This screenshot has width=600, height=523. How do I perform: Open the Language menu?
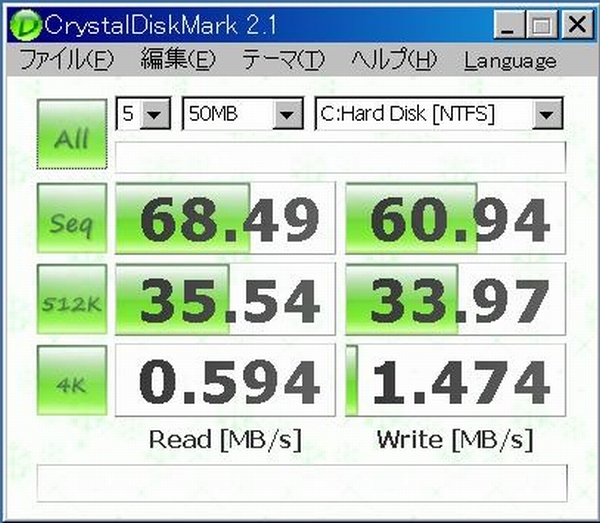click(510, 61)
